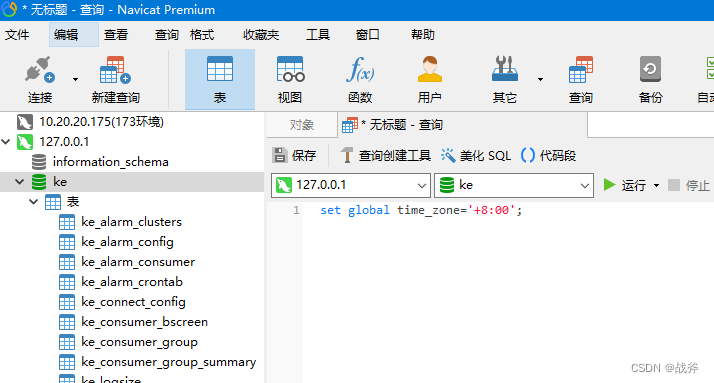Select the Tables (表) node in tree

pos(73,202)
